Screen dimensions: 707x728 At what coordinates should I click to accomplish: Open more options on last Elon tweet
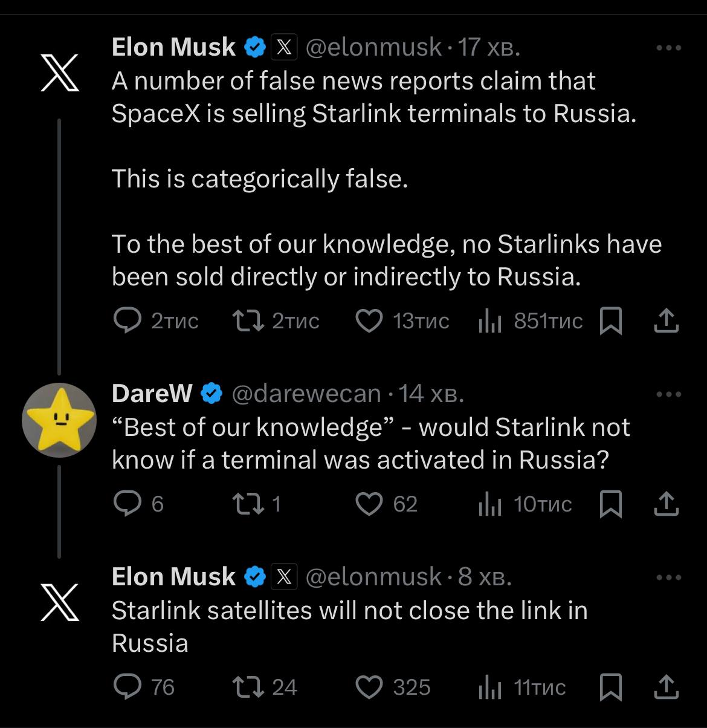click(x=669, y=577)
